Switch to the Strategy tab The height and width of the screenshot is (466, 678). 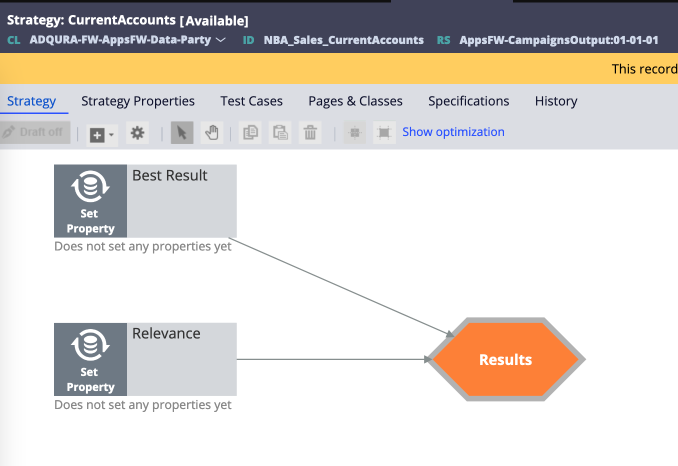(x=32, y=101)
